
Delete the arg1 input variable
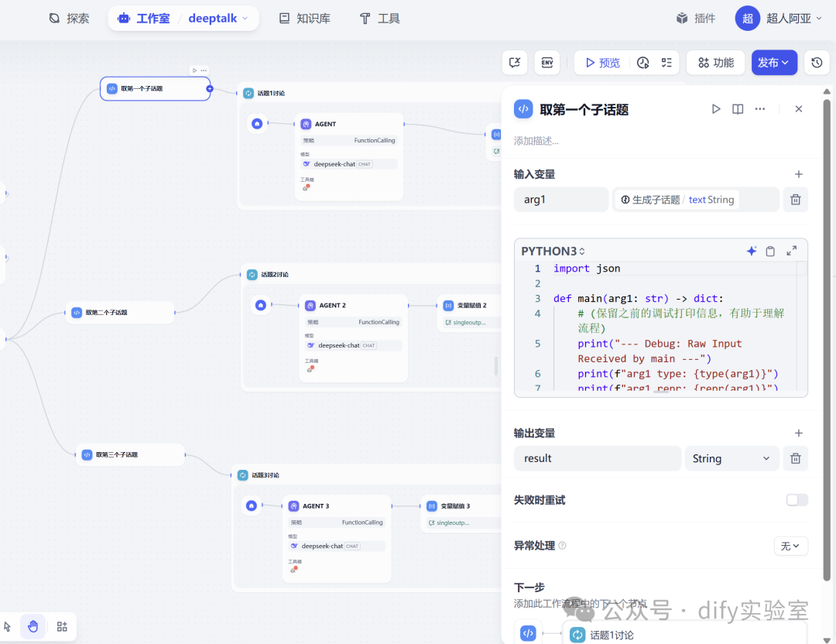[x=795, y=200]
